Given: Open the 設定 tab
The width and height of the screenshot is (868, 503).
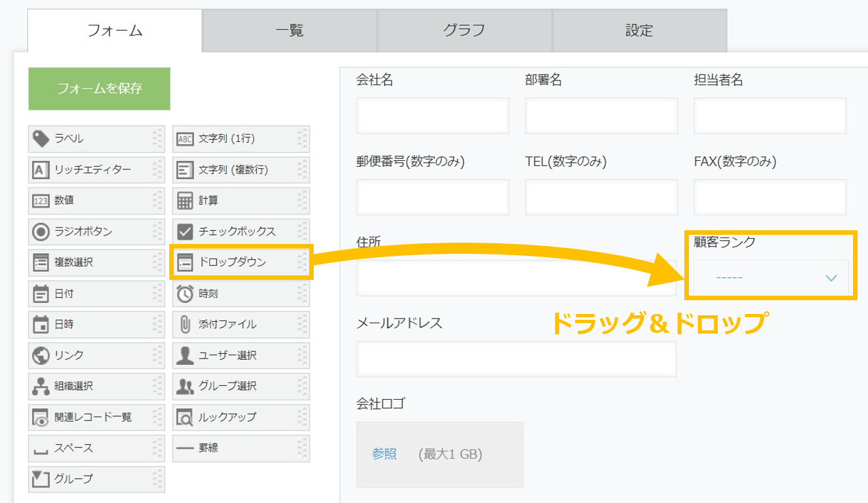Looking at the screenshot, I should tap(639, 30).
